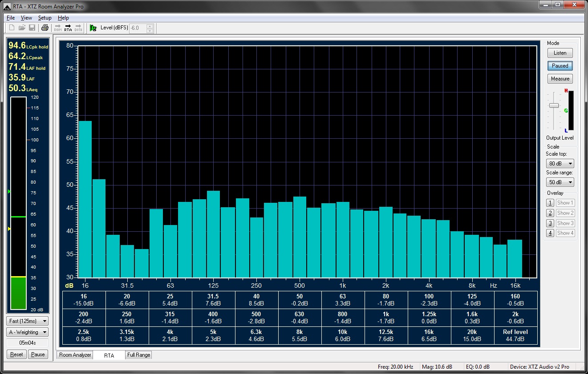Click the Output Level slider handle
The width and height of the screenshot is (588, 374).
pos(554,105)
